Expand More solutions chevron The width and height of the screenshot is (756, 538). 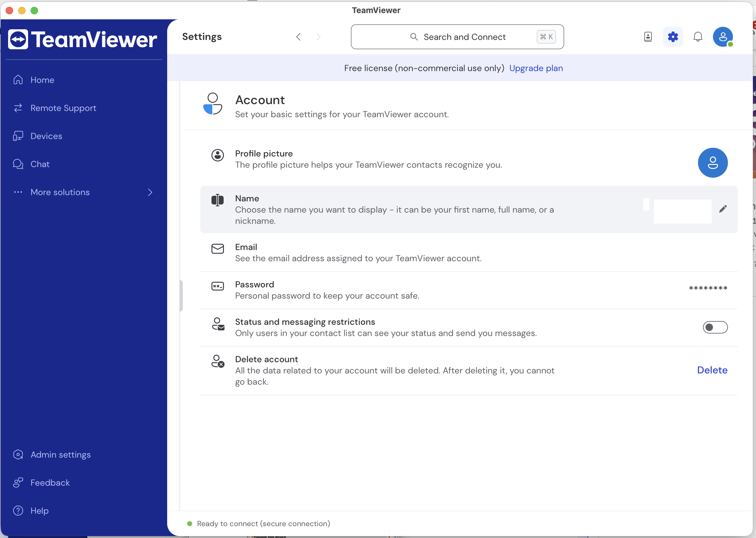(150, 192)
